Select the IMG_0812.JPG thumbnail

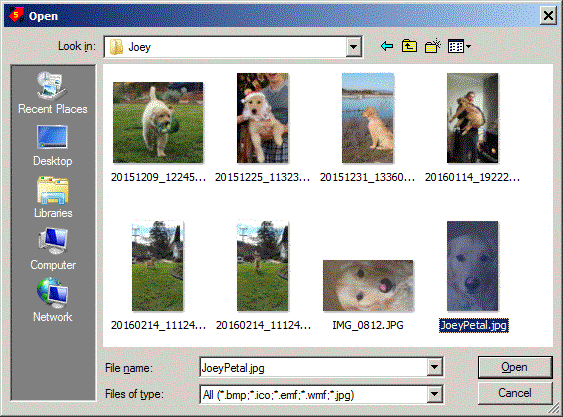pyautogui.click(x=368, y=286)
